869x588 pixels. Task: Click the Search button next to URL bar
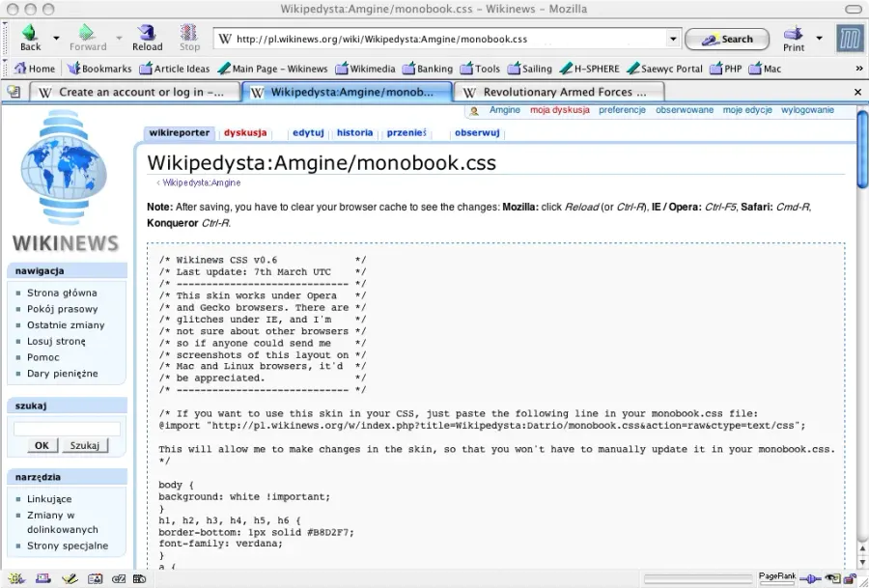click(727, 40)
